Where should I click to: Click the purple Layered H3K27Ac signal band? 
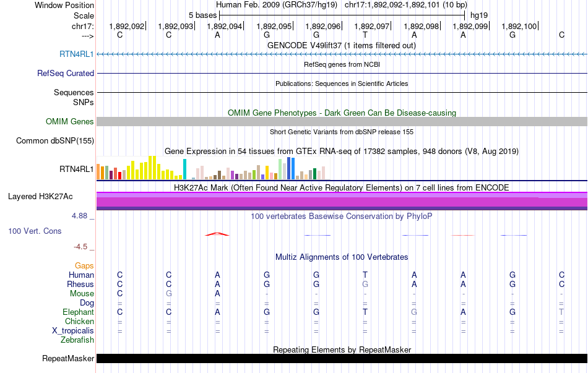(x=342, y=201)
